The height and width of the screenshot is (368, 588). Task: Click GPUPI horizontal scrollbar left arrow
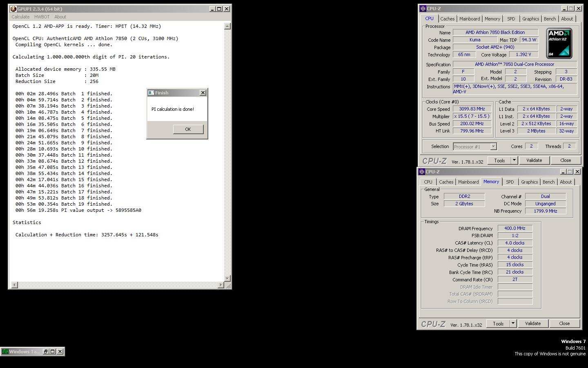click(14, 285)
